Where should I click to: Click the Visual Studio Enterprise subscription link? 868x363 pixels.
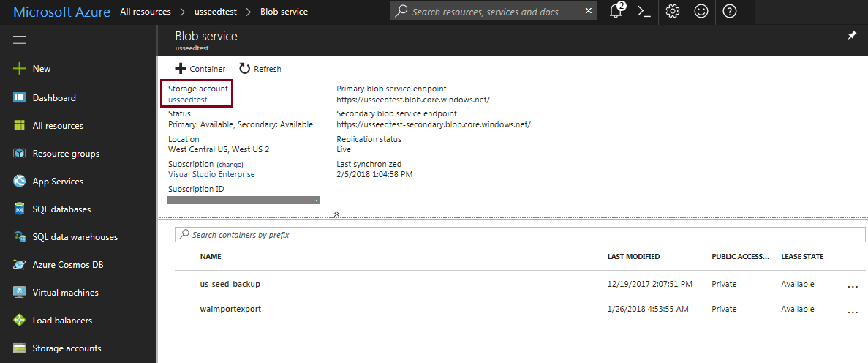[211, 174]
